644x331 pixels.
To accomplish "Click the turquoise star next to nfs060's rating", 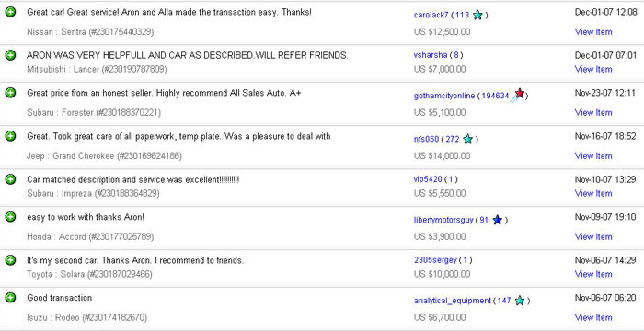I will click(x=467, y=139).
